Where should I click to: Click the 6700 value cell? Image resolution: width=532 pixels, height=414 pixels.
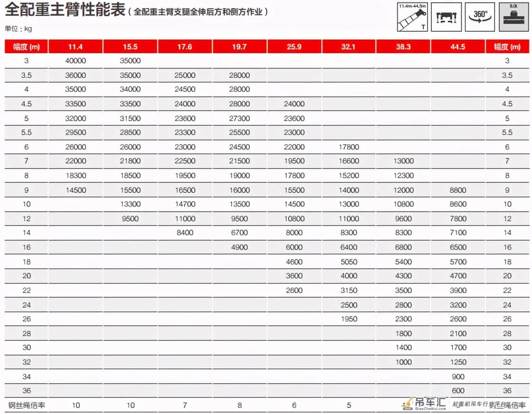pyautogui.click(x=239, y=233)
